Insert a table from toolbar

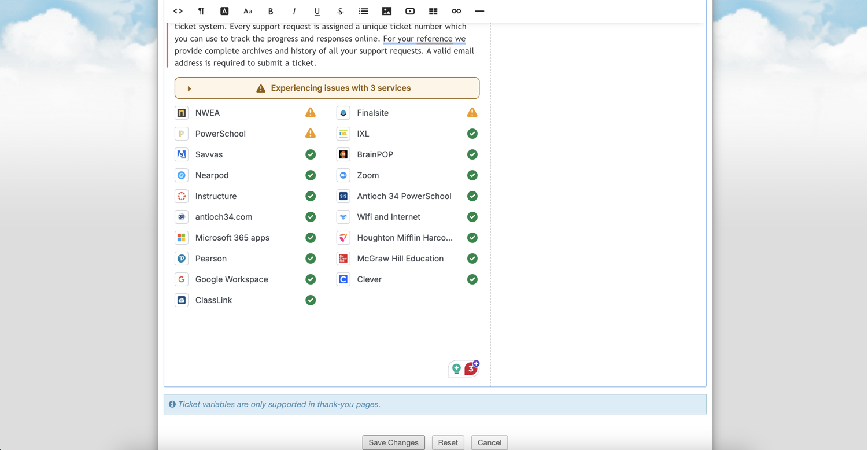pyautogui.click(x=433, y=11)
